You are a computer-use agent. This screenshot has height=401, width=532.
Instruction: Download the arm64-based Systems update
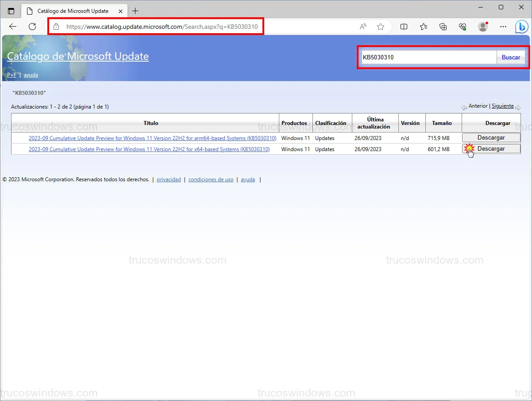(491, 138)
